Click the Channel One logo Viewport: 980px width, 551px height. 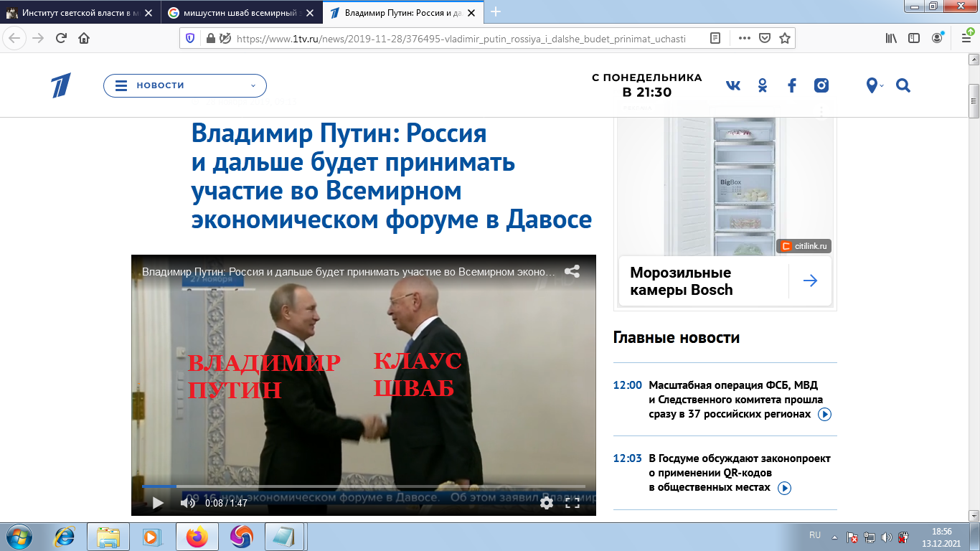(x=61, y=85)
